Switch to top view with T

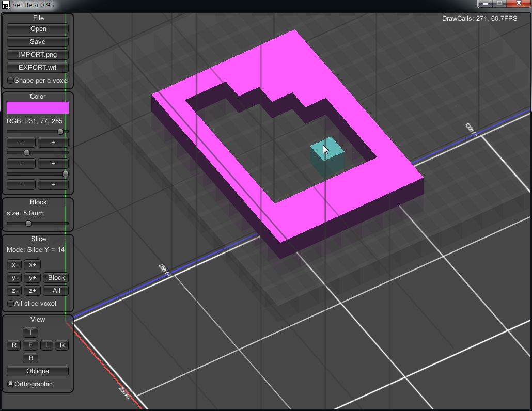click(x=30, y=333)
